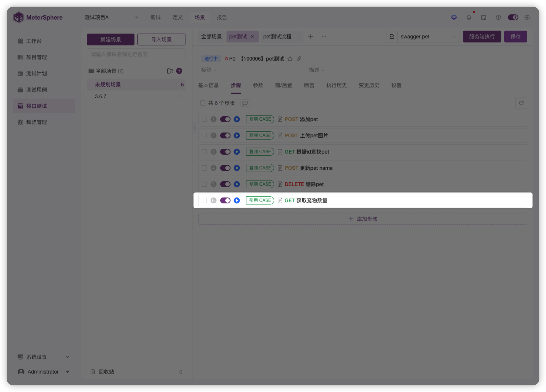This screenshot has width=546, height=392.
Task: Click the 服务端执行 button
Action: [x=482, y=37]
